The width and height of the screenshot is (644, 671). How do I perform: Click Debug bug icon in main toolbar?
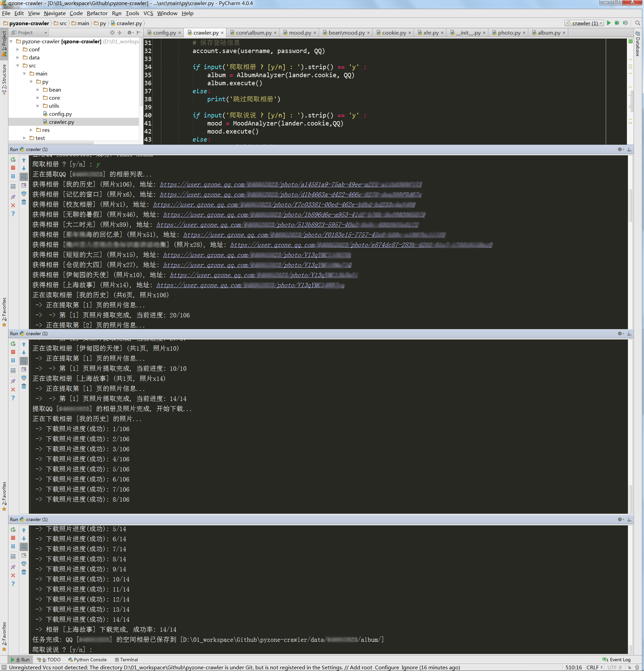[617, 23]
